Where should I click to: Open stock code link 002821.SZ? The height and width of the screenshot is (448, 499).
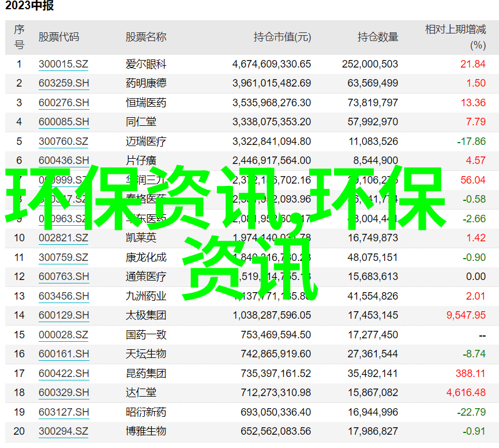pyautogui.click(x=63, y=238)
